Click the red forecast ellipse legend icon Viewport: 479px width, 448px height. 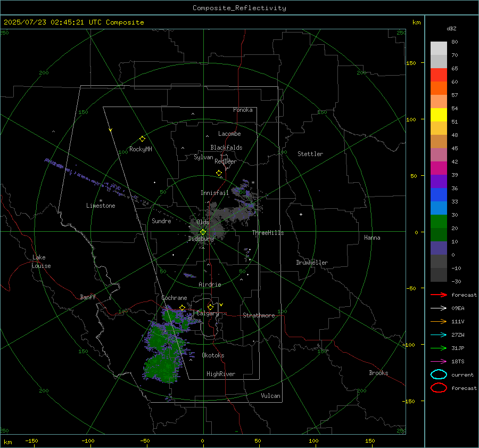439,388
